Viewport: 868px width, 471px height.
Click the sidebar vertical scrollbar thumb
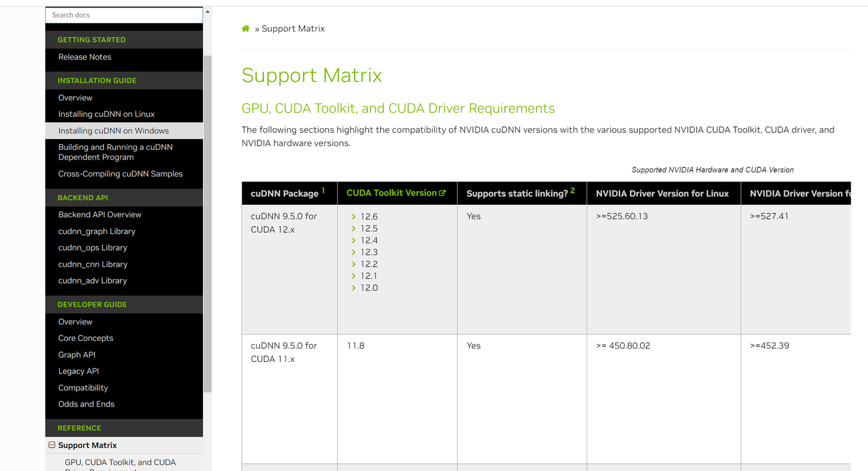tap(207, 223)
